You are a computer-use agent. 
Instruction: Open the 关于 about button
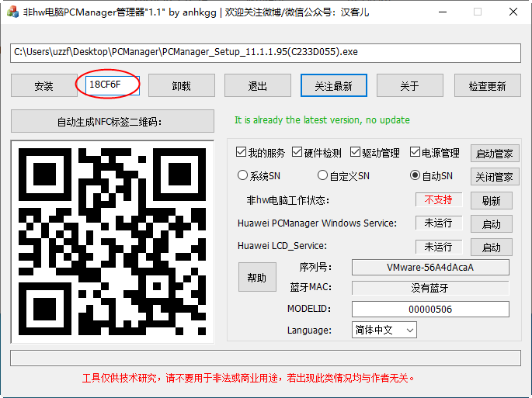pos(409,85)
